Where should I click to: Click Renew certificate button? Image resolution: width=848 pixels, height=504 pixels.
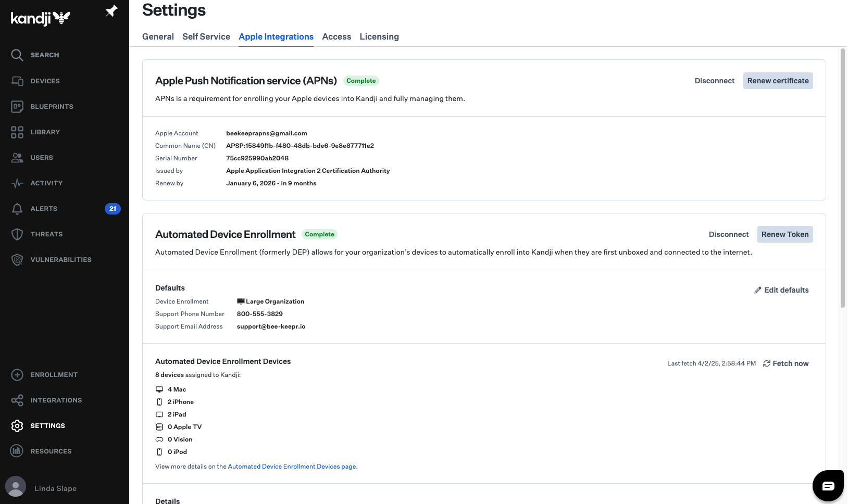click(778, 81)
